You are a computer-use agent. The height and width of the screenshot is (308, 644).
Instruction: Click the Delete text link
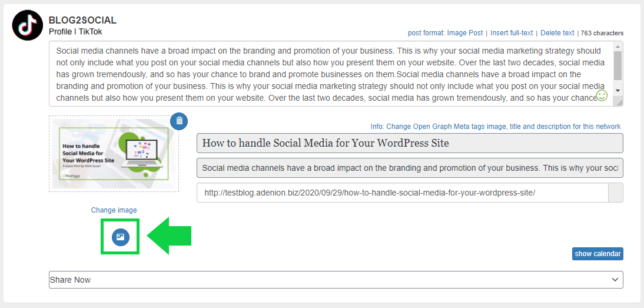[x=557, y=33]
